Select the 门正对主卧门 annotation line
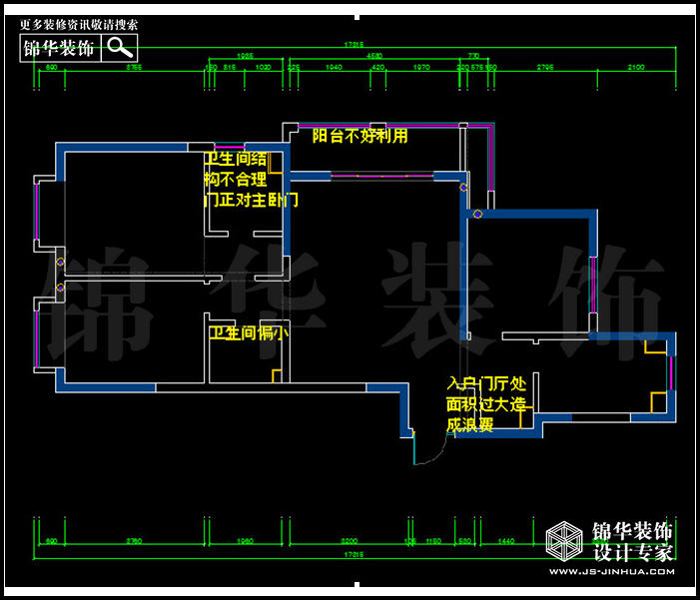 click(x=251, y=201)
